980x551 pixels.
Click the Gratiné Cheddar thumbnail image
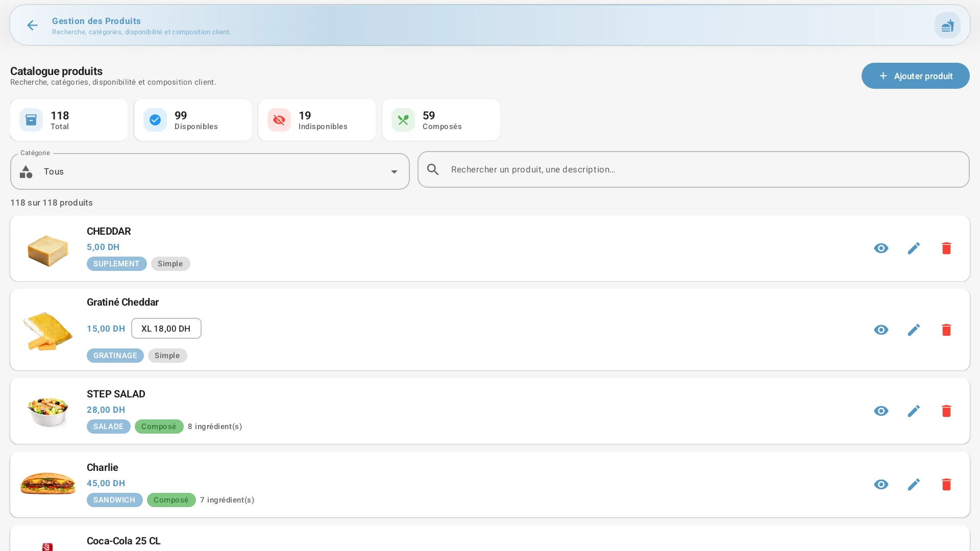(47, 331)
